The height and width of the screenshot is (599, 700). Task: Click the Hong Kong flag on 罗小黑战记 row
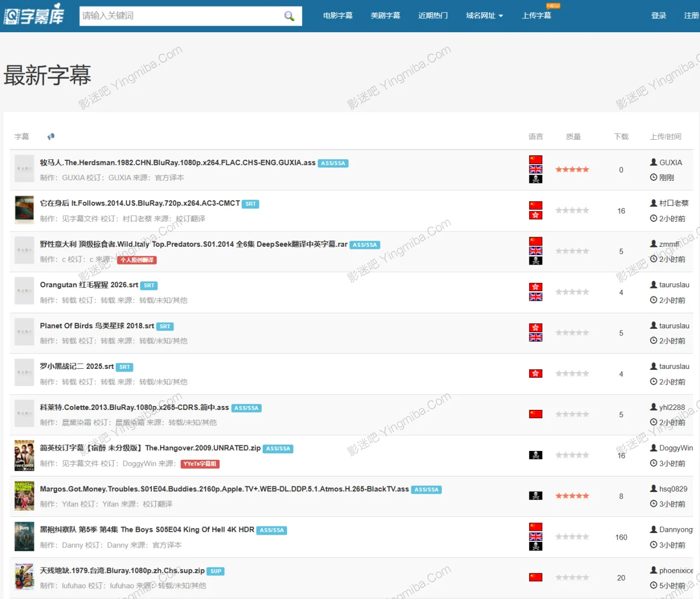coord(535,374)
